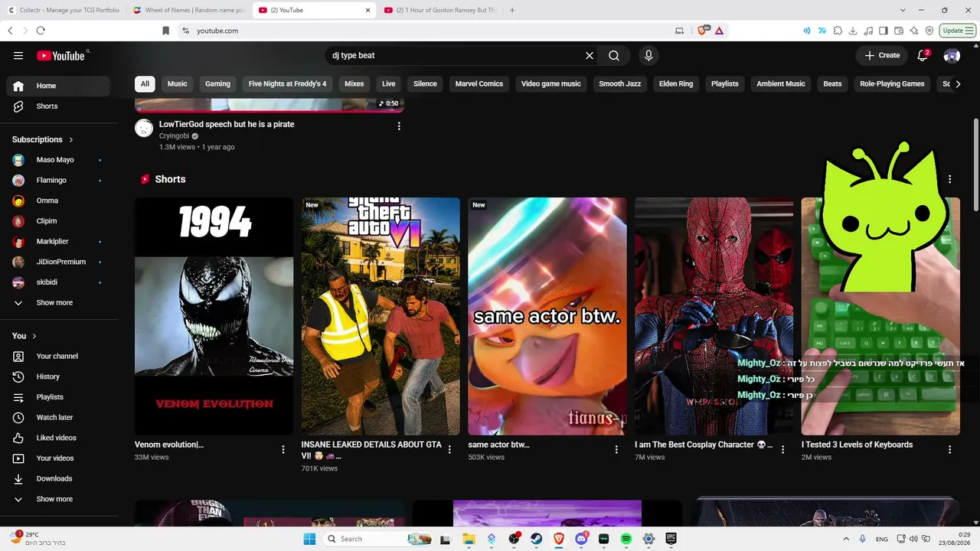
Task: Select the Smooth Jazz chip
Action: point(620,84)
